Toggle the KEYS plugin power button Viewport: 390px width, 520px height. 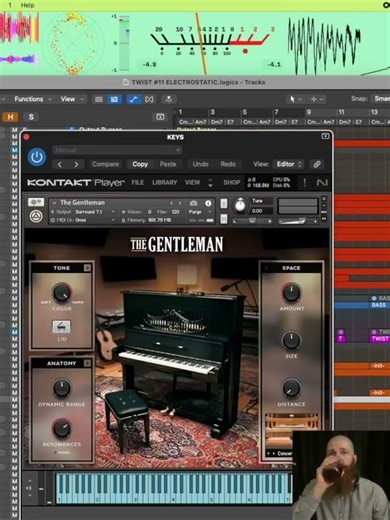(x=37, y=157)
